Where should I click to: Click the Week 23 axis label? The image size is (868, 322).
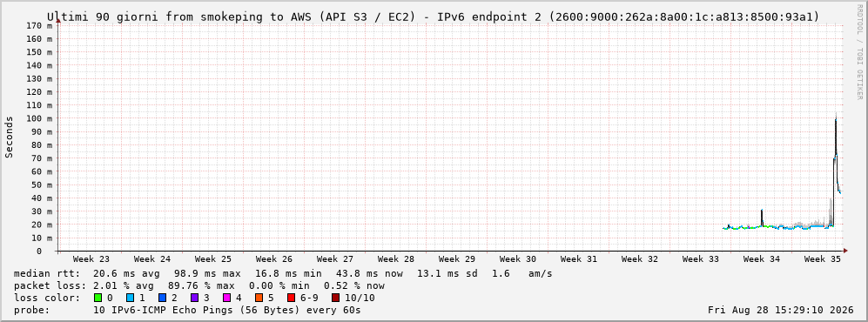coord(91,259)
